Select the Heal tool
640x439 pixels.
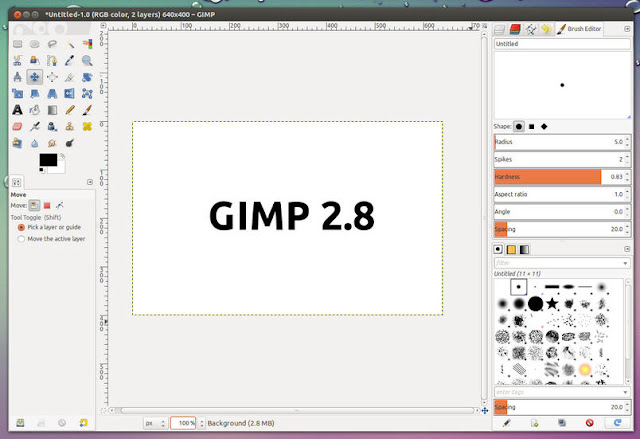tap(87, 126)
